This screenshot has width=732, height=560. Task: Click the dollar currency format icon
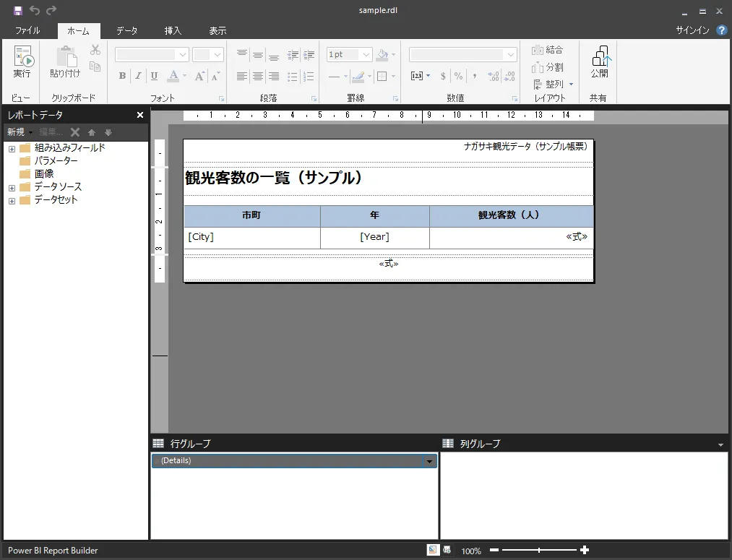click(x=443, y=76)
